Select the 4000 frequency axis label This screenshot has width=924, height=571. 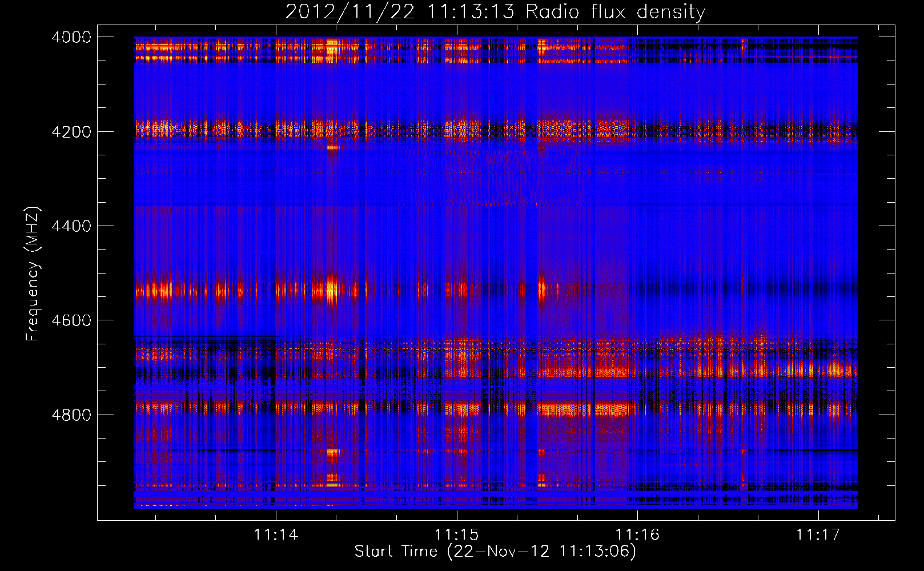coord(71,37)
